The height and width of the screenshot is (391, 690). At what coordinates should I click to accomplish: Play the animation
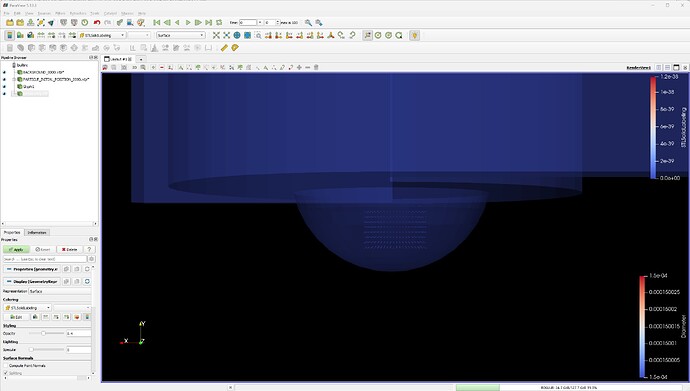188,22
